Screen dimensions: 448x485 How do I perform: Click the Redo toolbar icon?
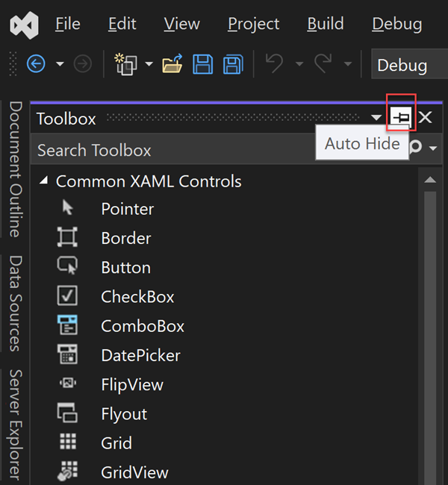pos(323,63)
